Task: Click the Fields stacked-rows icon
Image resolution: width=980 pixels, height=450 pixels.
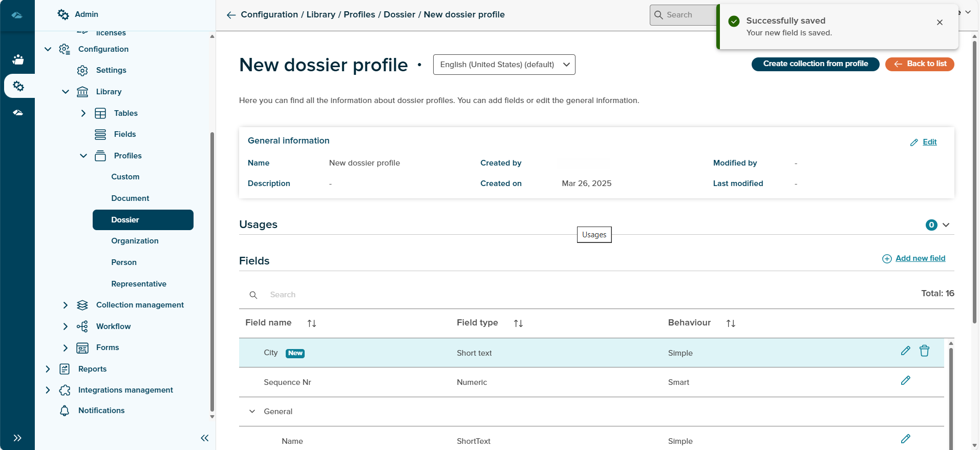Action: click(x=100, y=134)
